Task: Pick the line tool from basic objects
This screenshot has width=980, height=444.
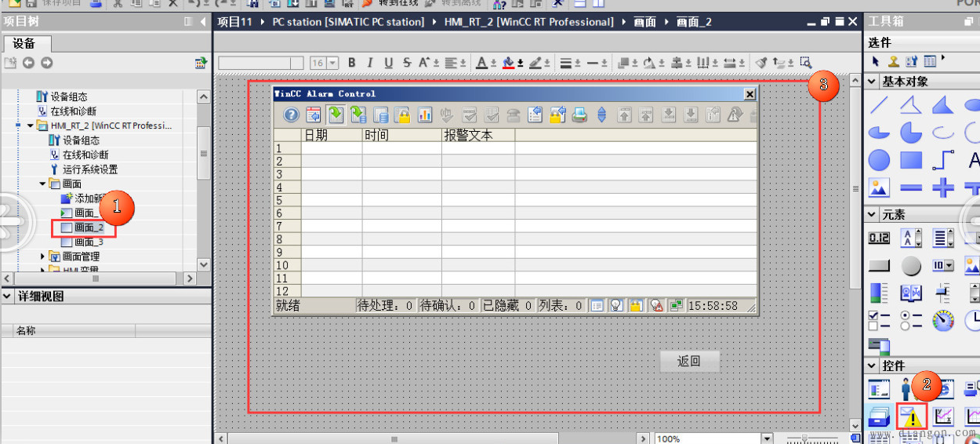Action: [880, 104]
